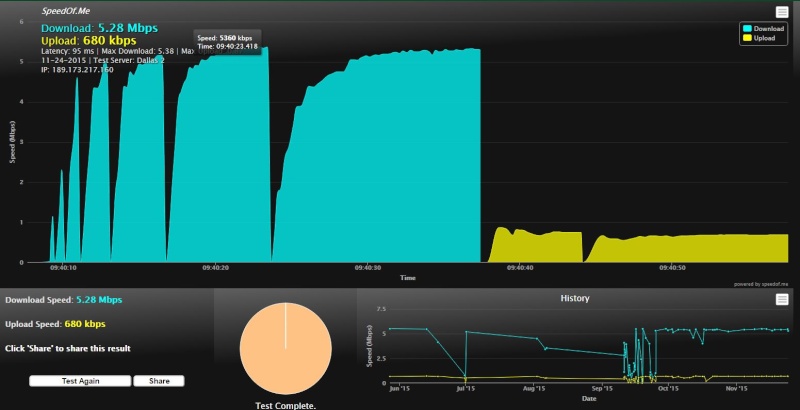Click the Test Again button
The width and height of the screenshot is (800, 410).
(80, 381)
